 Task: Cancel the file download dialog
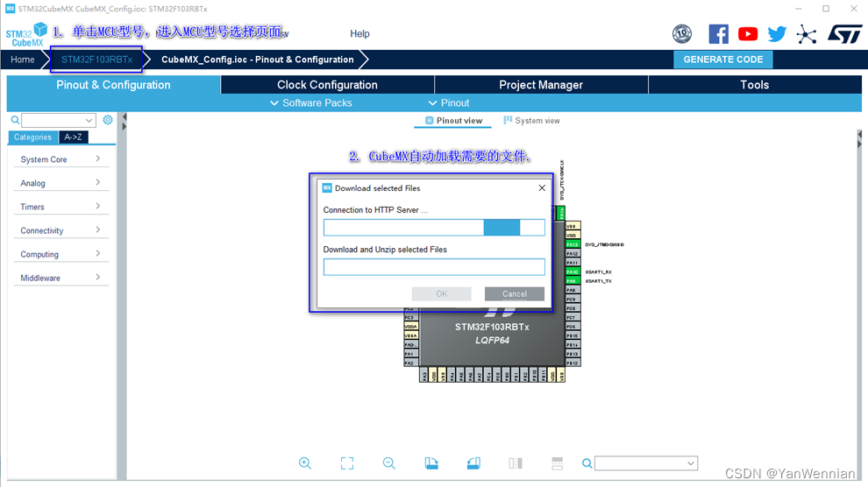(x=515, y=294)
